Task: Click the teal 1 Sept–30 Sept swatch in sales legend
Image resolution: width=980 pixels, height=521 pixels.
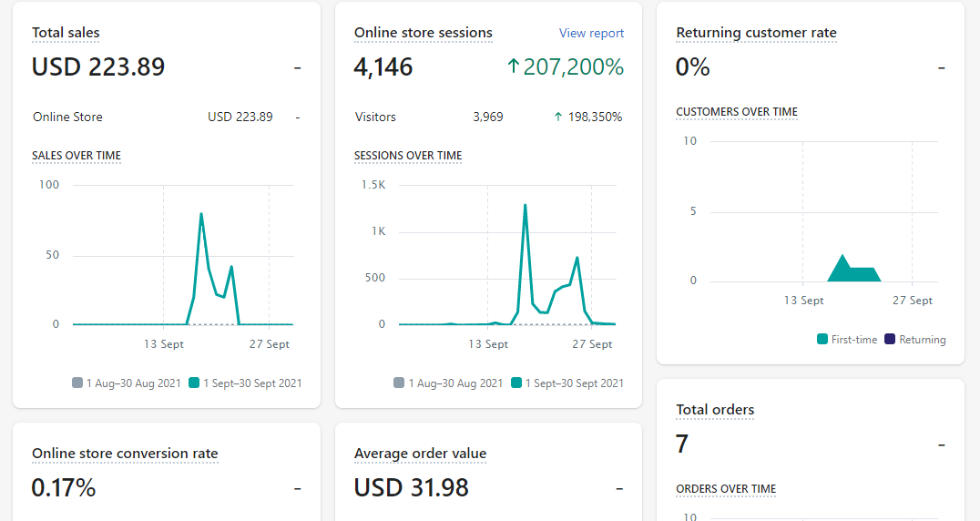Action: coord(194,383)
